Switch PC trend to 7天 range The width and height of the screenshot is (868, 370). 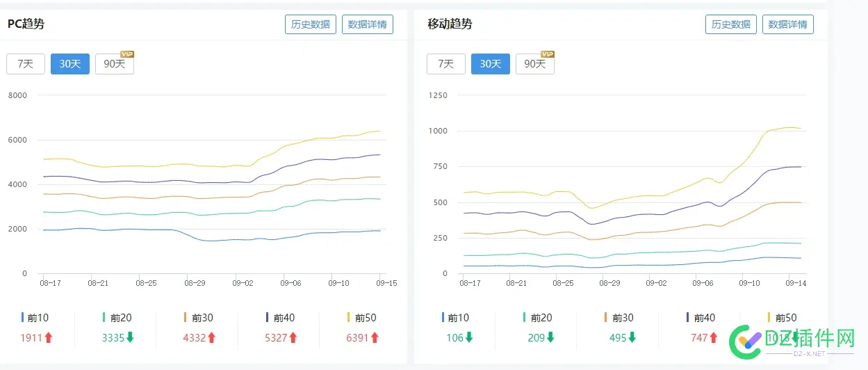tap(26, 64)
